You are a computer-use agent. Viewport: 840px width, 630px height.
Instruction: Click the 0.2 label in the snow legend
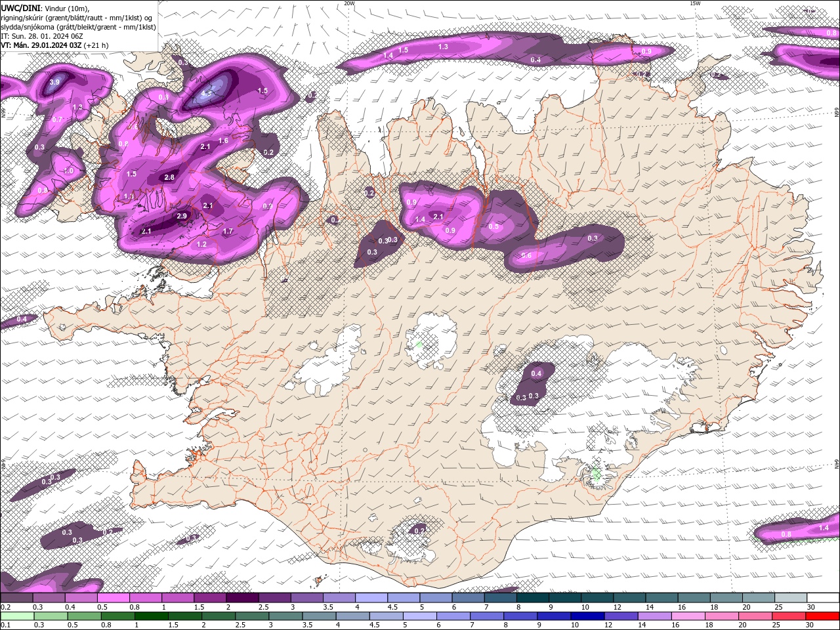5,607
